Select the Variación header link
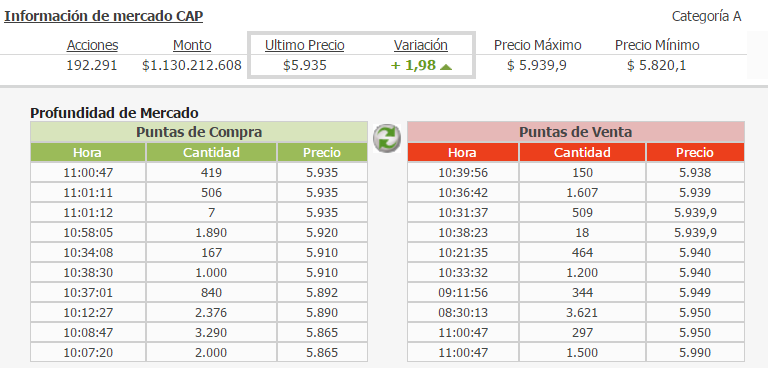Screen dimensions: 768x368 (x=421, y=46)
